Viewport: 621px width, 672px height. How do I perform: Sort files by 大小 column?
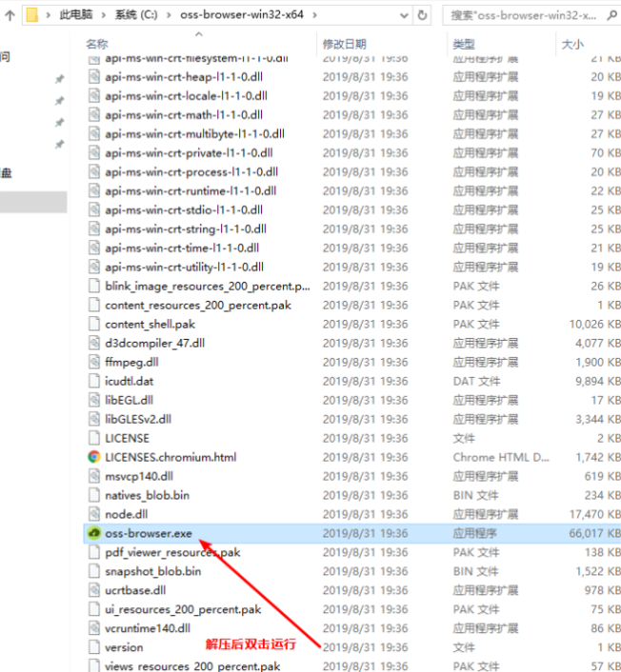(x=572, y=44)
